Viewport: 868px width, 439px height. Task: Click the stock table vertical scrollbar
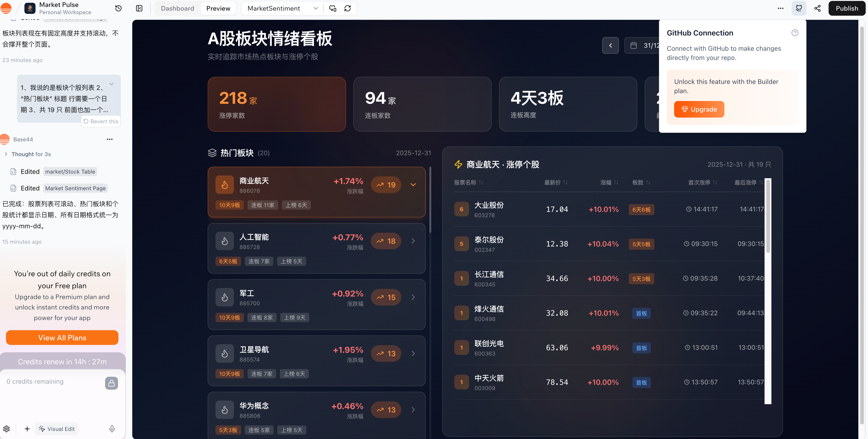pyautogui.click(x=768, y=216)
